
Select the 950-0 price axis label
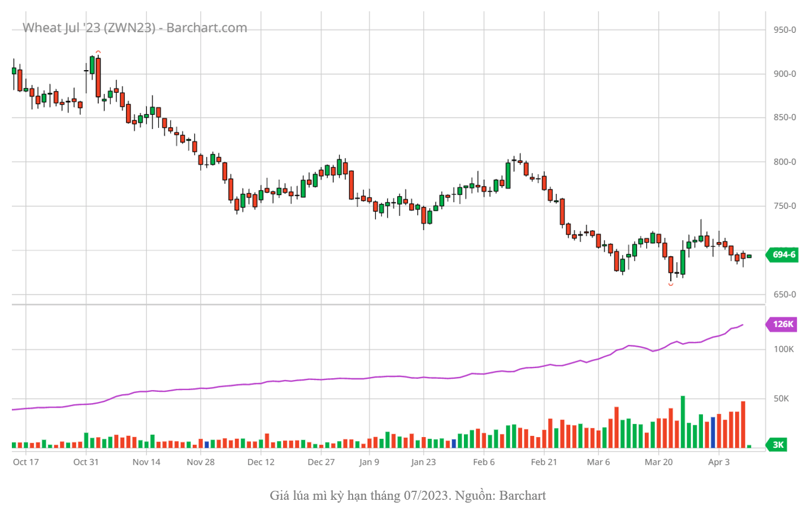[785, 30]
